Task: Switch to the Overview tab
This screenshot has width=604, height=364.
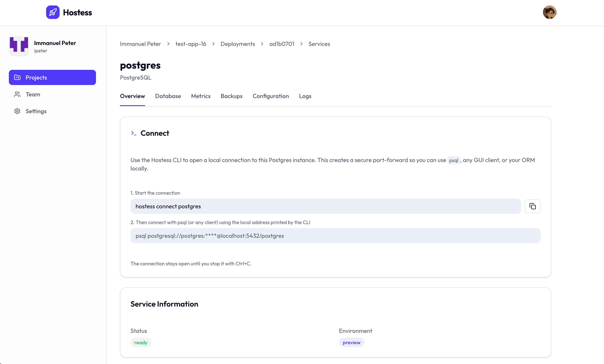Action: click(x=132, y=96)
